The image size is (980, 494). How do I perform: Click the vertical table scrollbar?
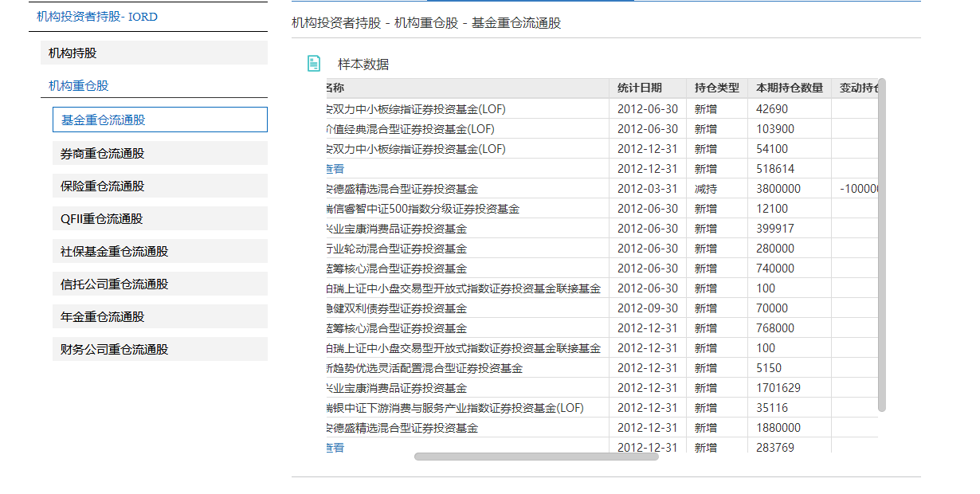pos(882,245)
